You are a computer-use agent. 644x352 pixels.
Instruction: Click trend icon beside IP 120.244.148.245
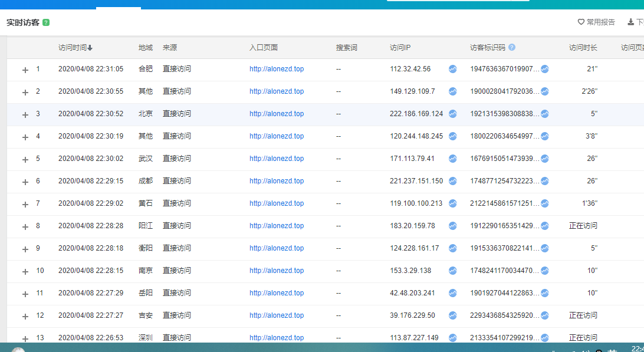(x=452, y=136)
